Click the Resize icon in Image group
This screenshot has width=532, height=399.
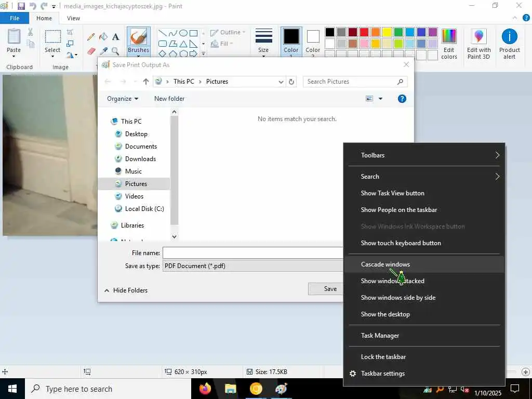[x=70, y=44]
